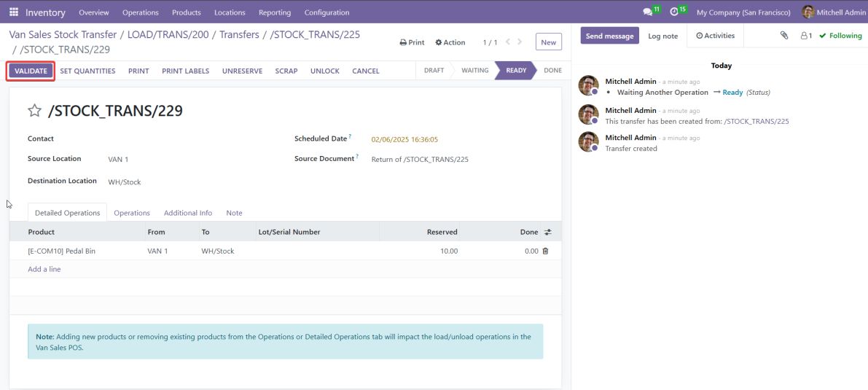Open the activities clock icon in navbar
This screenshot has width=868, height=390.
click(674, 12)
